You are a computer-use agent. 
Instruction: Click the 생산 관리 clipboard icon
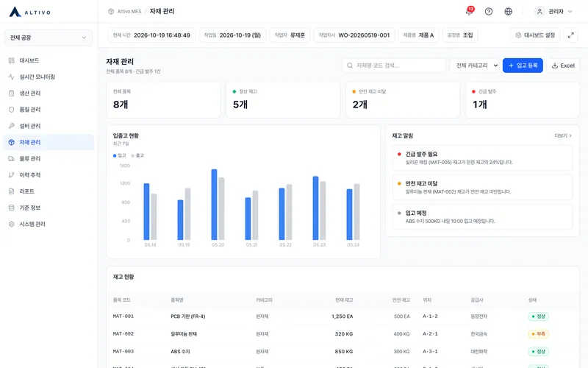pos(12,93)
